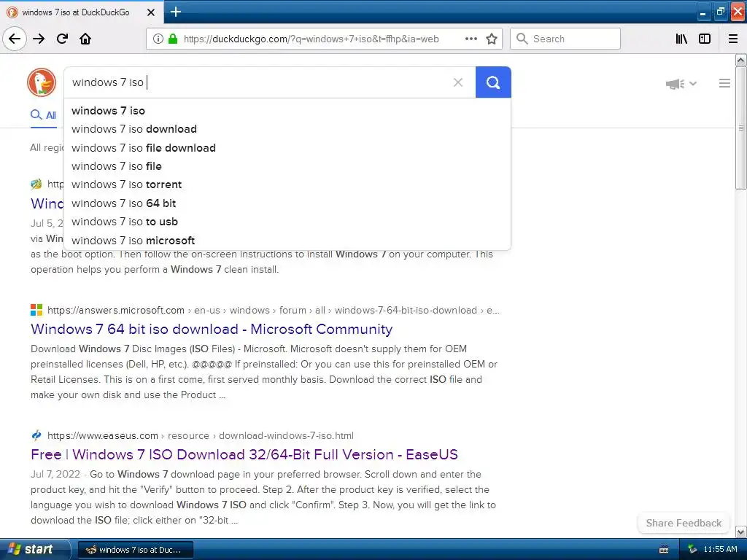Close the DuckDuckGo tab
The width and height of the screenshot is (747, 560).
click(x=151, y=12)
